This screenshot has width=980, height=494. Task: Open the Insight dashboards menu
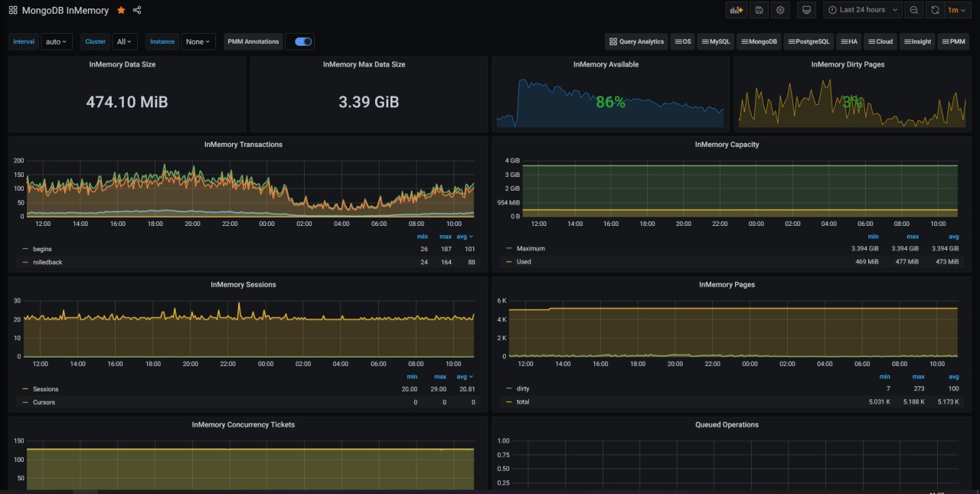coord(917,41)
